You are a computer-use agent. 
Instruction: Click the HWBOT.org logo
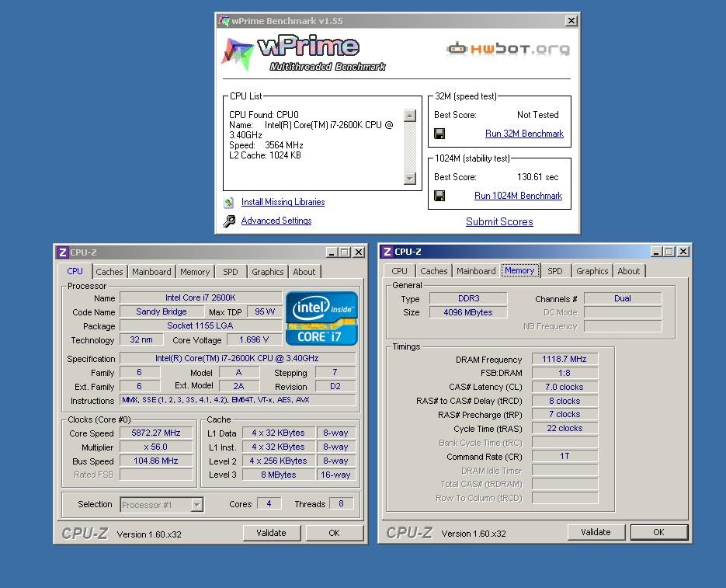pyautogui.click(x=508, y=48)
